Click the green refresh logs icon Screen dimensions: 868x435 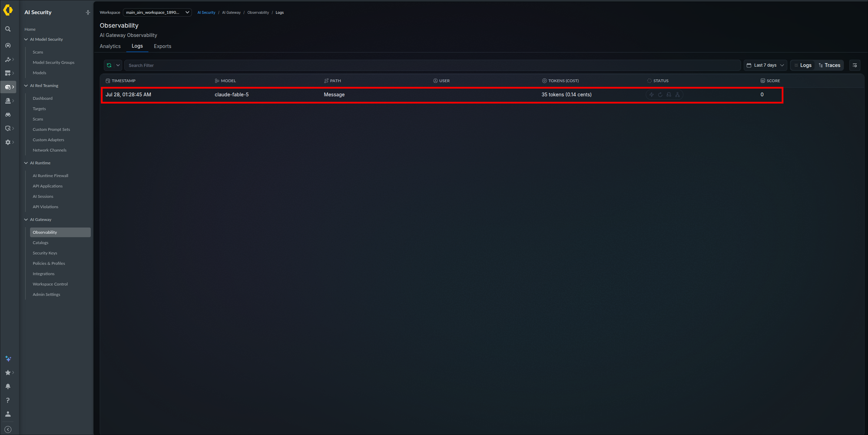click(x=109, y=65)
